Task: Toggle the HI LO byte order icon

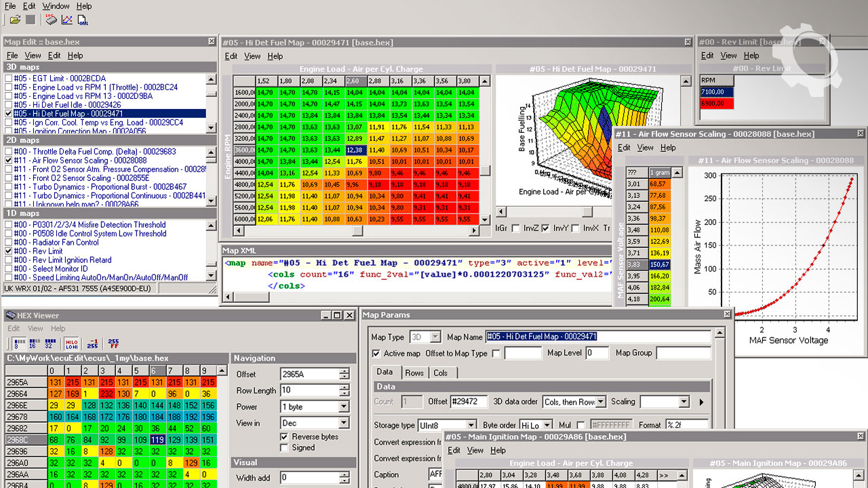Action: [x=72, y=344]
